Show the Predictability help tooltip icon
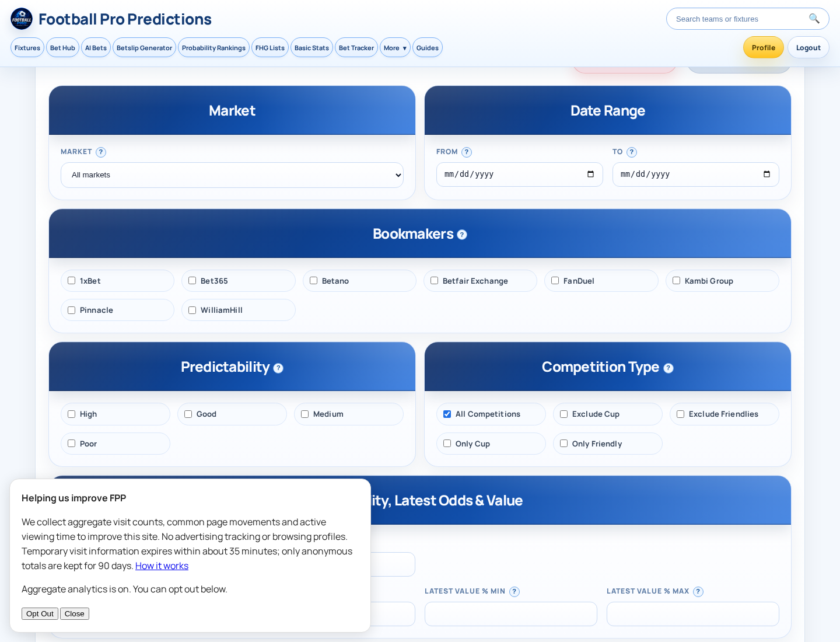 point(278,368)
